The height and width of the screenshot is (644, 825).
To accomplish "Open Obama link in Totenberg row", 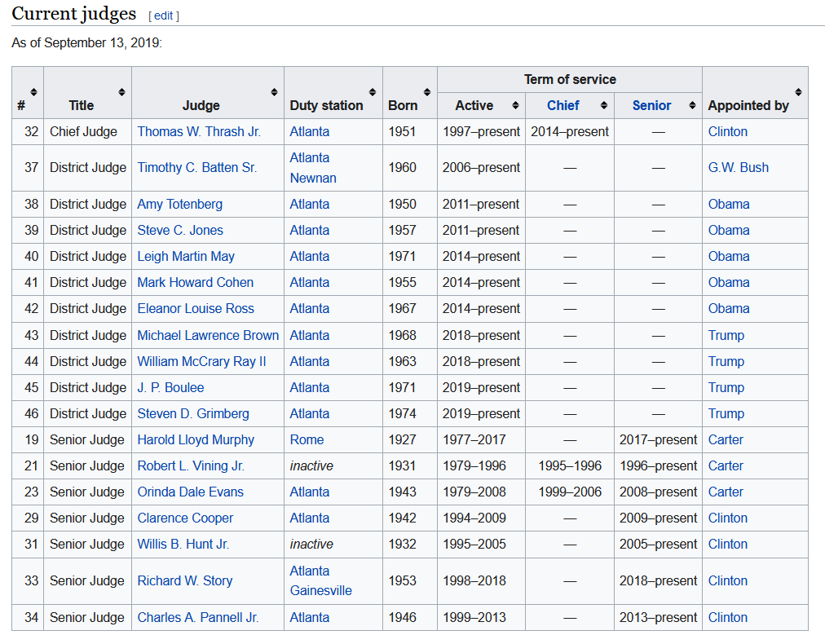I will pyautogui.click(x=729, y=204).
